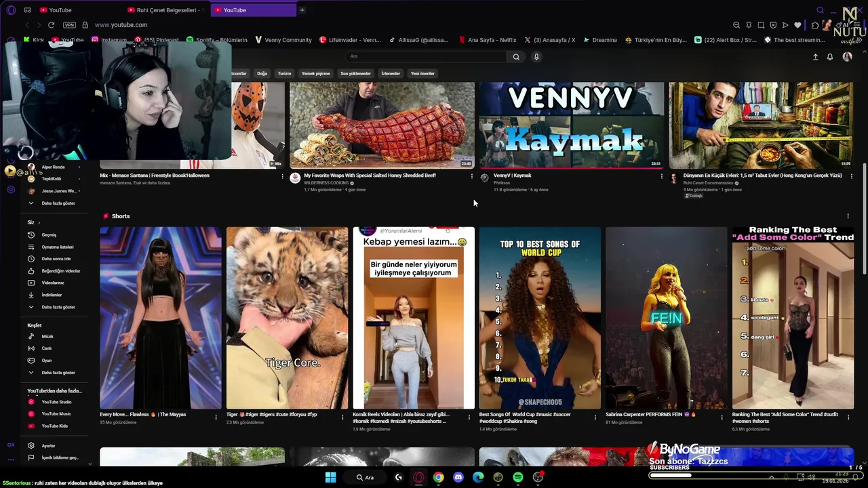
Task: Click the Opera VPN badge
Action: (69, 25)
